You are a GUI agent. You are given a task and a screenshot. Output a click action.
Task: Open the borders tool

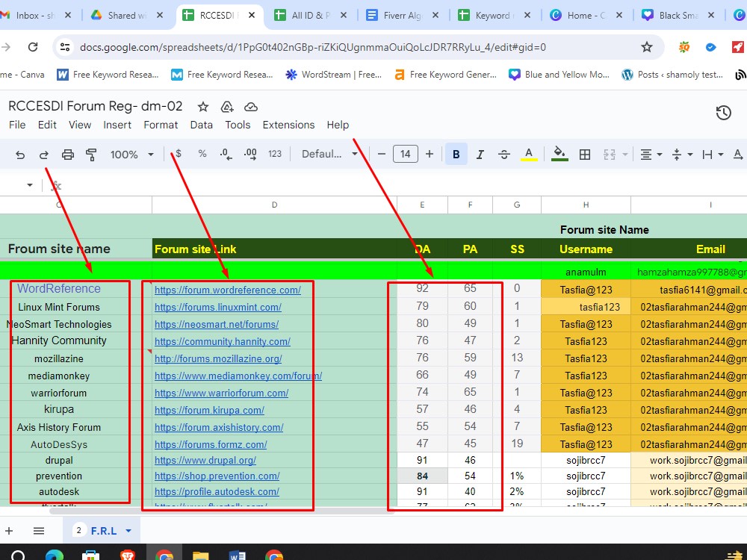[x=585, y=154]
